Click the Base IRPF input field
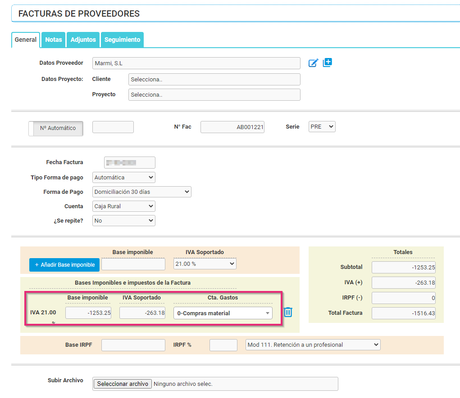Screen dimensions: 460x398 (133, 345)
